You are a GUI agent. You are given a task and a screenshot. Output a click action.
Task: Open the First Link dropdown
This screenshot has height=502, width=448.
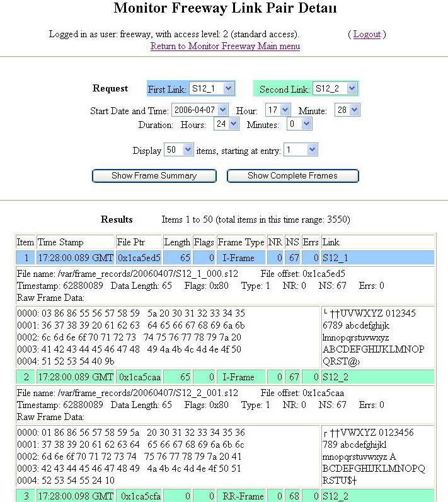point(211,89)
